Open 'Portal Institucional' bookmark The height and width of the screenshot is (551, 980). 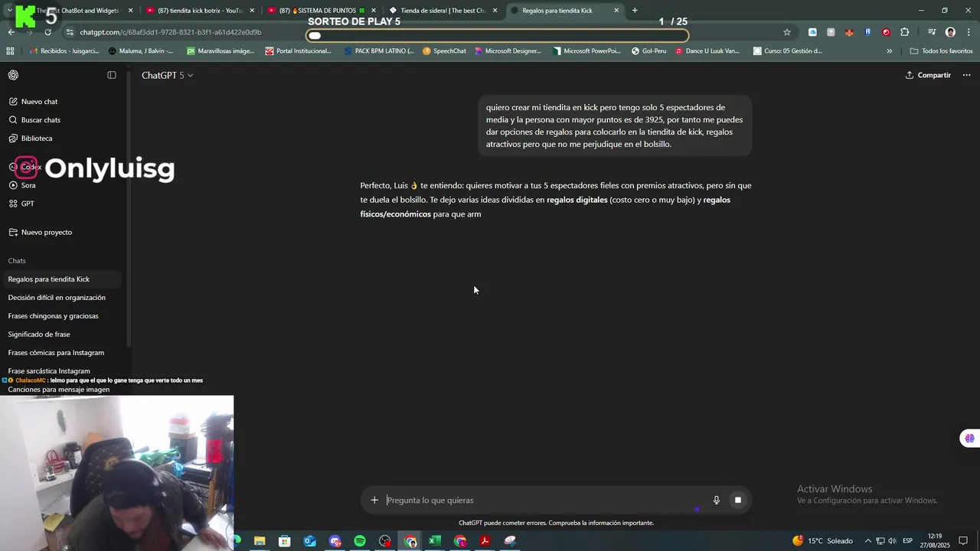pos(299,51)
